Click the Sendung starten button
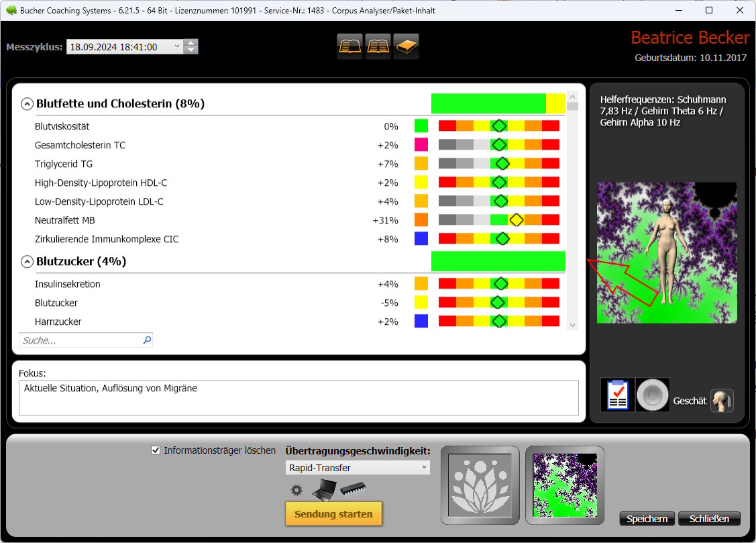 333,514
